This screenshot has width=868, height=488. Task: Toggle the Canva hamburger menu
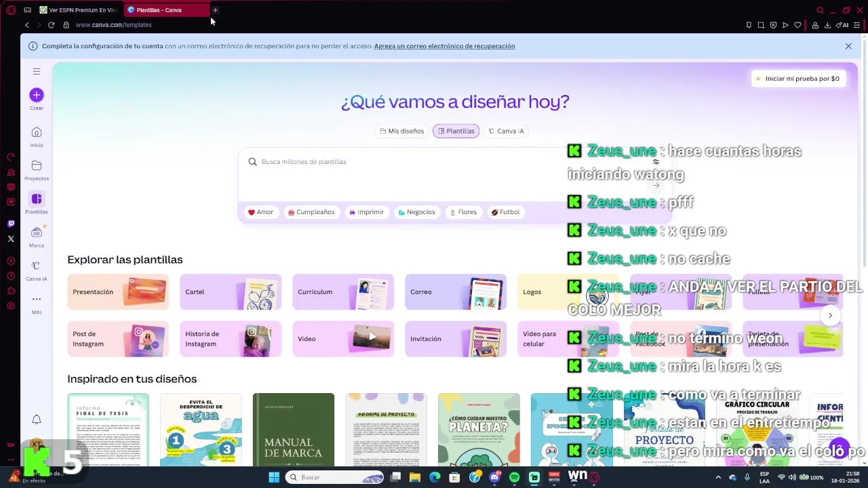(x=37, y=71)
